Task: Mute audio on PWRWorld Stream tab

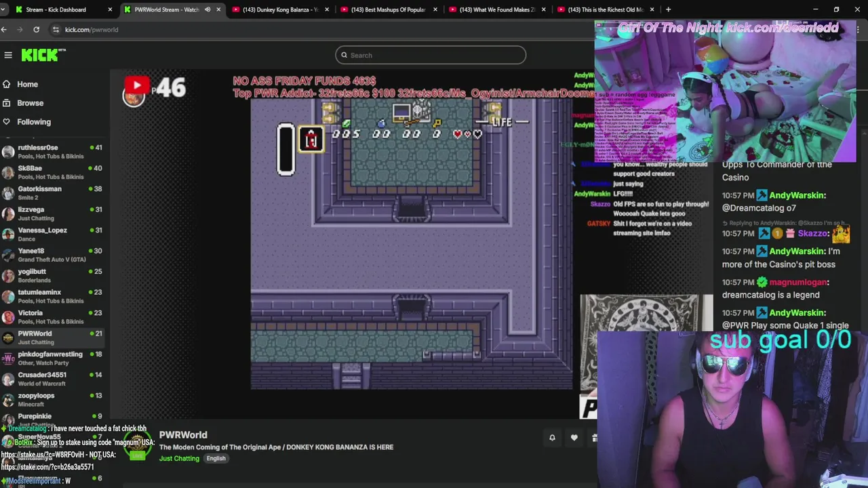Action: [x=208, y=9]
